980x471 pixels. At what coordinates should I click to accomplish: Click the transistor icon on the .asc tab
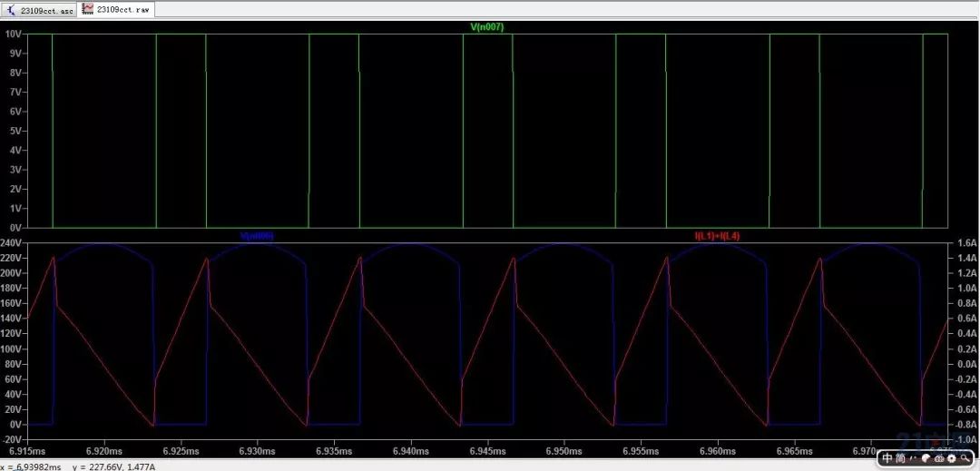[13, 11]
